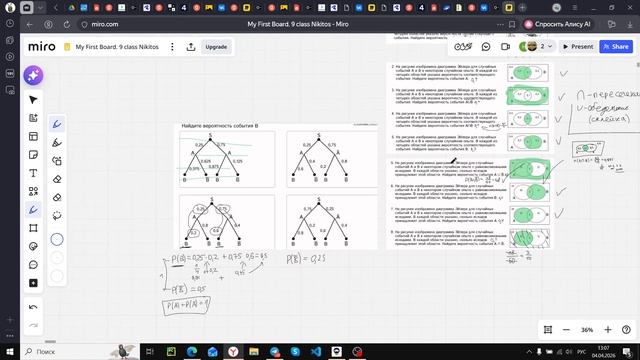Viewport: 640px width, 360px height.
Task: Open Yandex Browser from taskbar
Action: click(233, 351)
